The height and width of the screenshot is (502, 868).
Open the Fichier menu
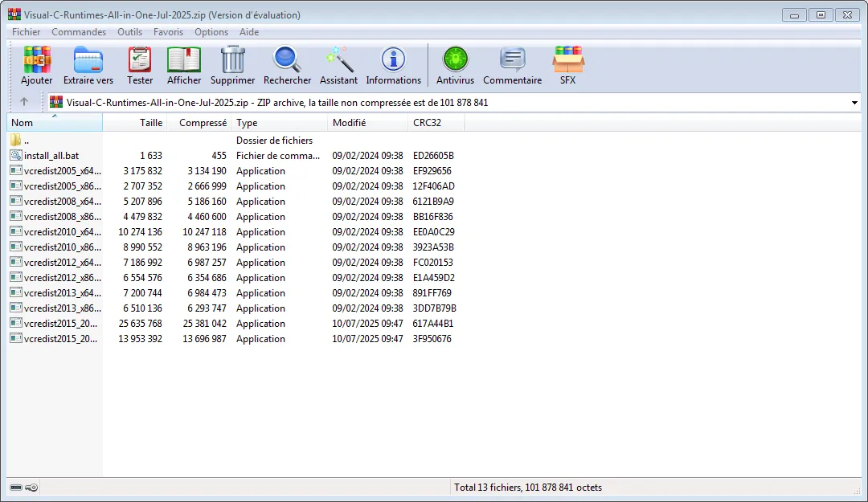pyautogui.click(x=26, y=32)
